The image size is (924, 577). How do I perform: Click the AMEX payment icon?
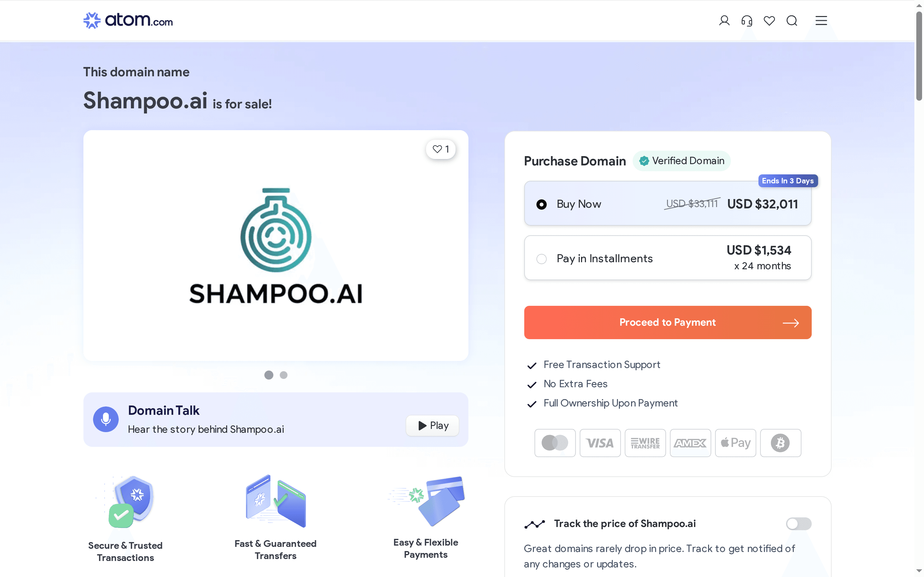[690, 443]
